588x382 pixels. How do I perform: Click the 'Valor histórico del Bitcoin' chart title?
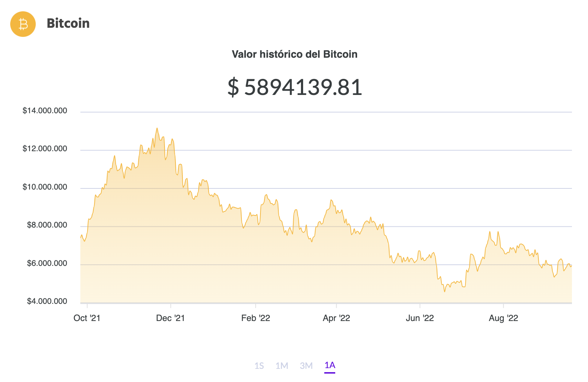click(x=294, y=54)
